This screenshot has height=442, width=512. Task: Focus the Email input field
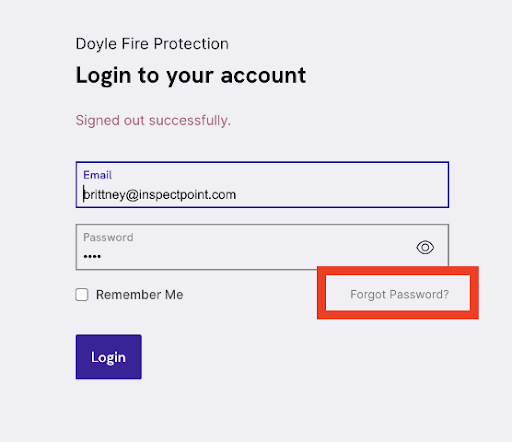click(262, 185)
